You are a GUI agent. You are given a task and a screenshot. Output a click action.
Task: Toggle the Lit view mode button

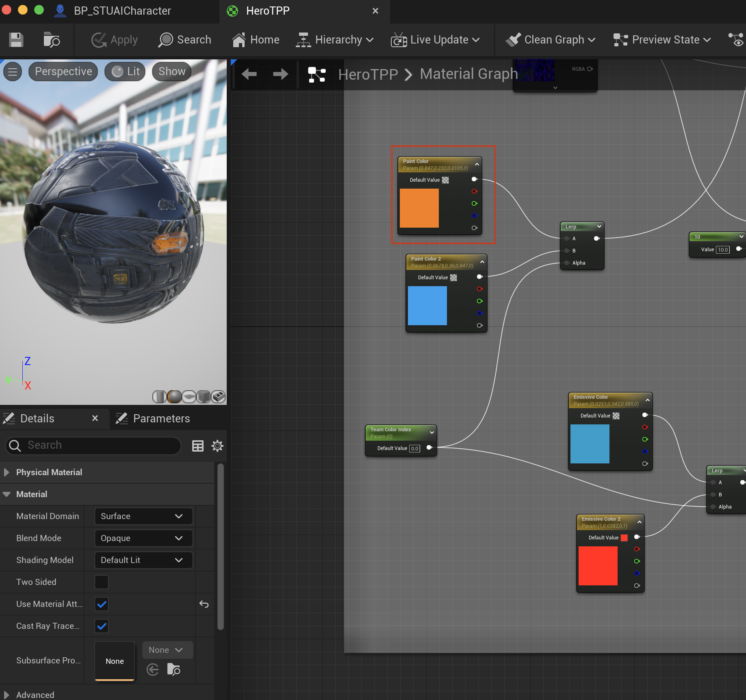125,72
